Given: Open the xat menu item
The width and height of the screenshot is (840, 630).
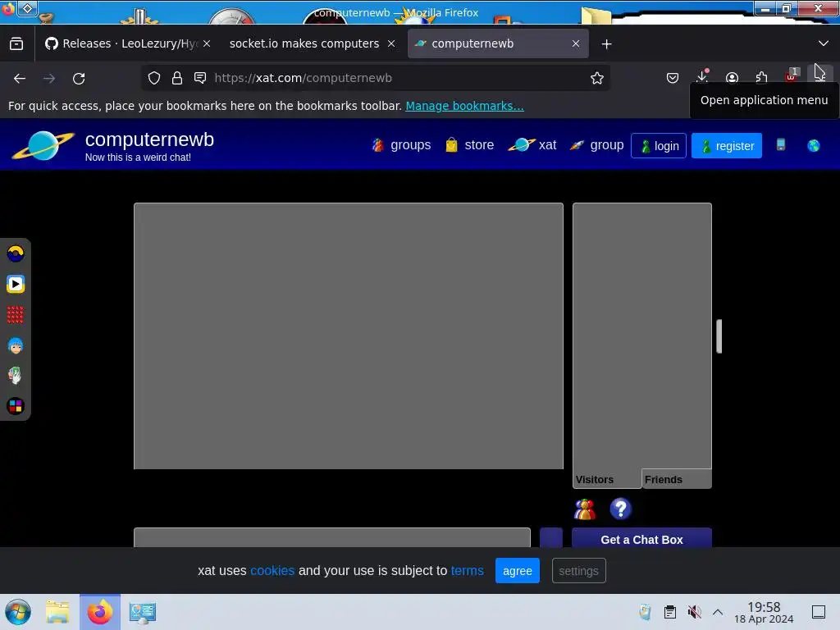Looking at the screenshot, I should tap(532, 145).
